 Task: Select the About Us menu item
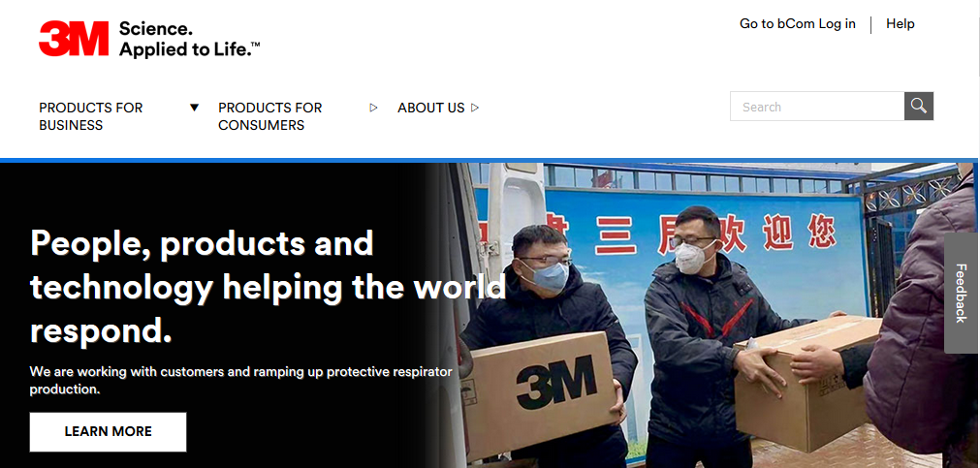pos(431,108)
